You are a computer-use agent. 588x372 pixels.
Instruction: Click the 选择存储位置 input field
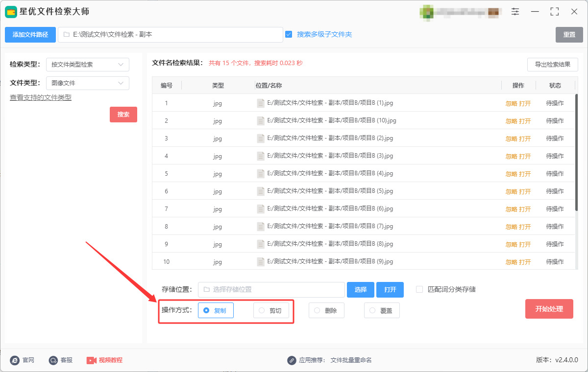coord(271,290)
